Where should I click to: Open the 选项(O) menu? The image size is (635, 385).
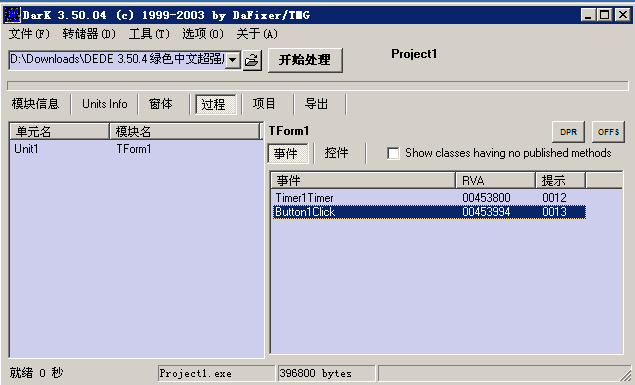203,34
